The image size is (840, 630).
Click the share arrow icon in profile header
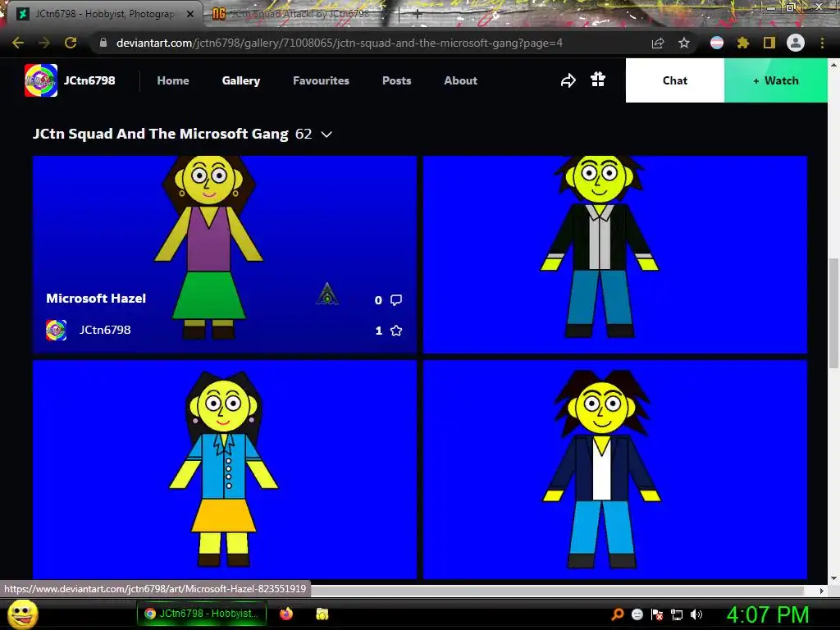click(x=568, y=80)
